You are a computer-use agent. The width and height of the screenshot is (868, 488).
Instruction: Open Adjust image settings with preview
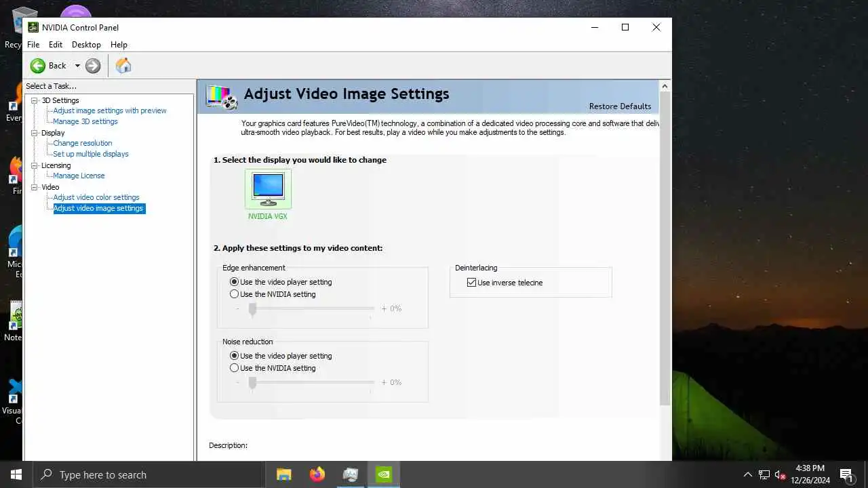[x=110, y=110]
